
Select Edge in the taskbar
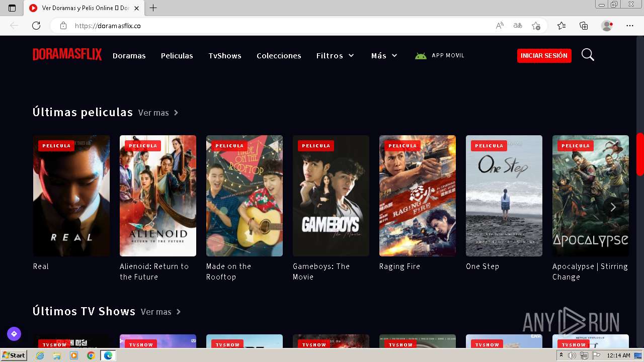click(108, 355)
